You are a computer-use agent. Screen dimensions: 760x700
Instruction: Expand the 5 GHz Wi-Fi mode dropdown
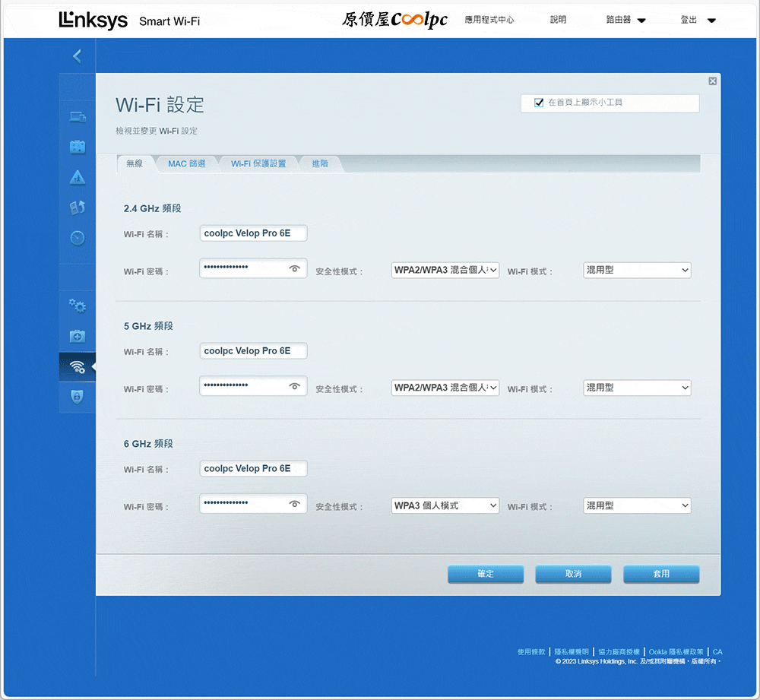click(637, 388)
